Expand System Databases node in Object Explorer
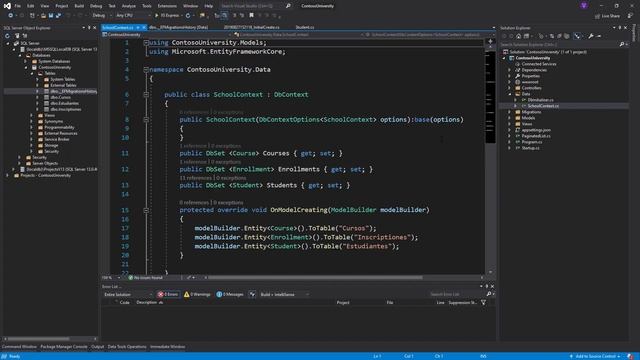Screen dimensions: 640x360 click(x=25, y=61)
